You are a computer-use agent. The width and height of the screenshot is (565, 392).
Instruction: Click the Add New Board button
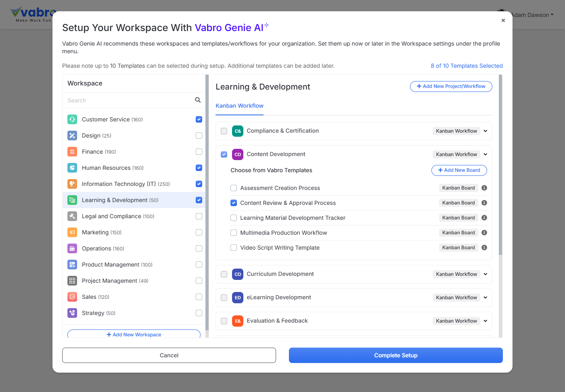[459, 170]
